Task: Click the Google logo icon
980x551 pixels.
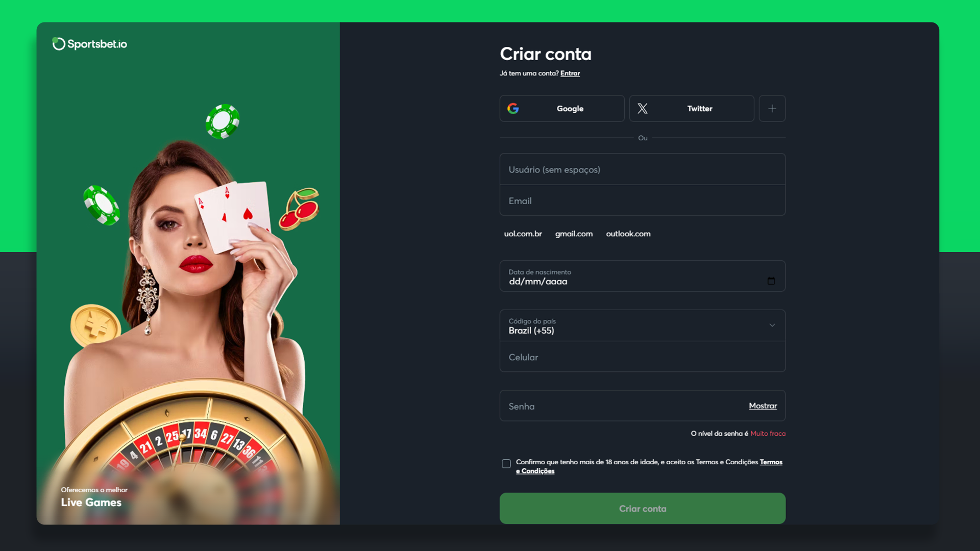Action: [x=513, y=108]
